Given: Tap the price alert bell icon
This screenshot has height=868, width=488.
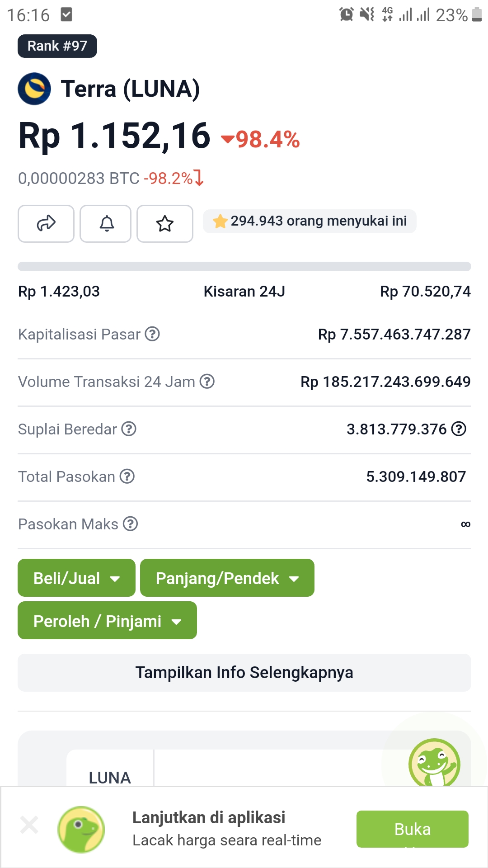Looking at the screenshot, I should coord(106,223).
